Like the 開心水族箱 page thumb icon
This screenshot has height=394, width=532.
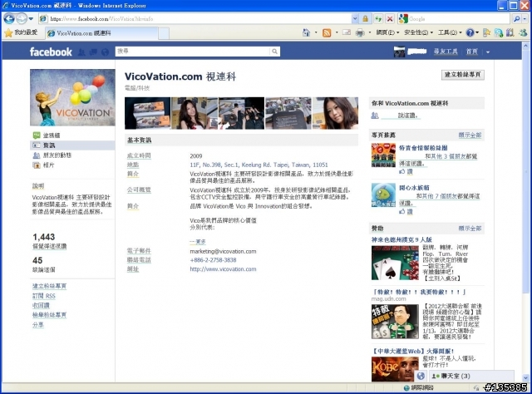click(x=402, y=212)
